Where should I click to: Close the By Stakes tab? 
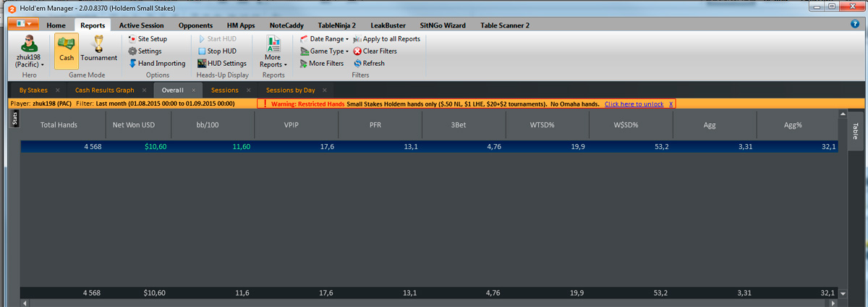57,91
